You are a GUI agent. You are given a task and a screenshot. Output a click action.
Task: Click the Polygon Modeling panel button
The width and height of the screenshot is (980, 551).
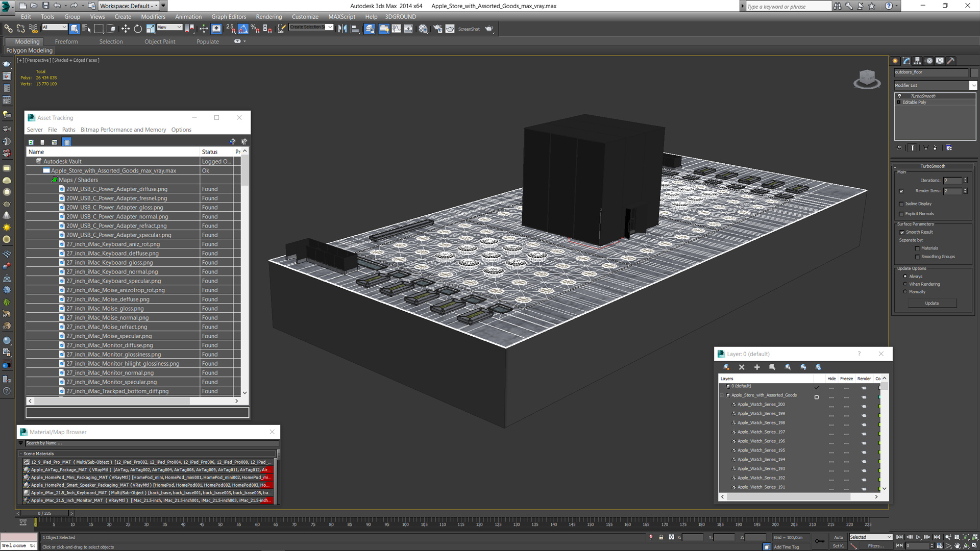click(29, 51)
